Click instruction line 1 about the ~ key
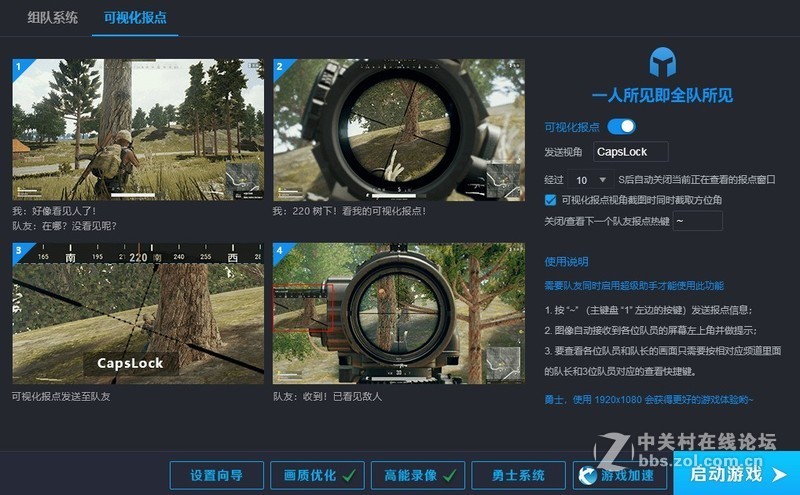This screenshot has height=495, width=800. point(648,310)
